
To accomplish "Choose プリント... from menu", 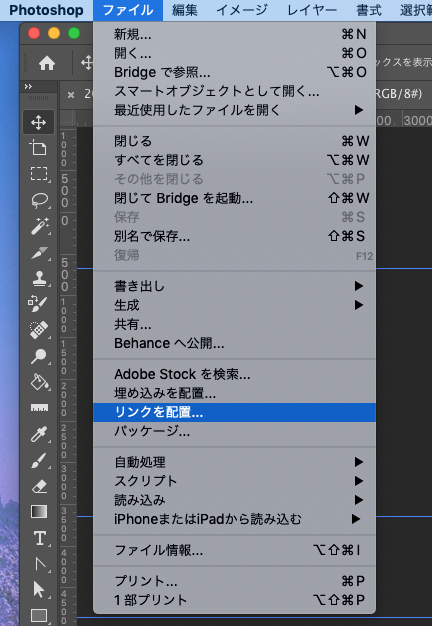I will tap(234, 581).
